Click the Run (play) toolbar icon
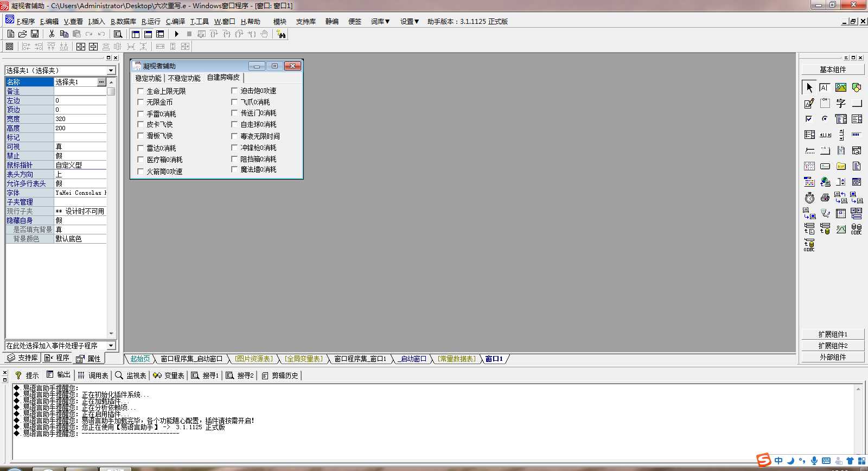The width and height of the screenshot is (868, 471). [176, 34]
